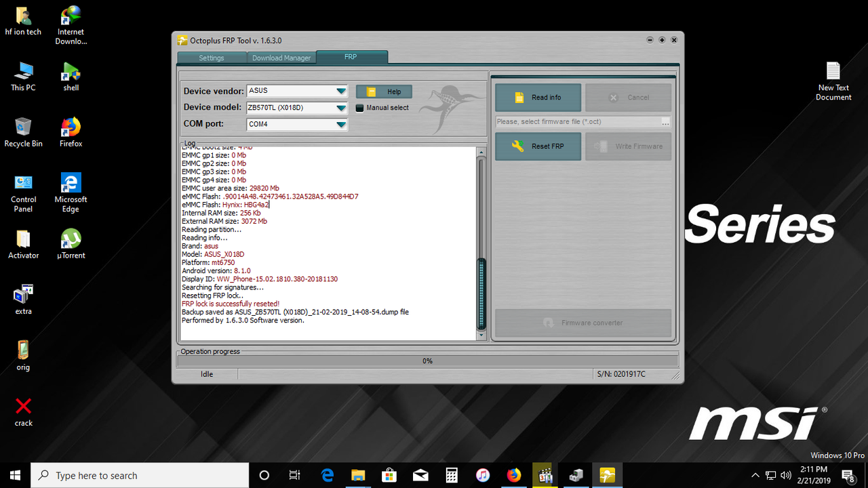Expand the COM port dropdown
Screen dimensions: 868x488
[340, 125]
